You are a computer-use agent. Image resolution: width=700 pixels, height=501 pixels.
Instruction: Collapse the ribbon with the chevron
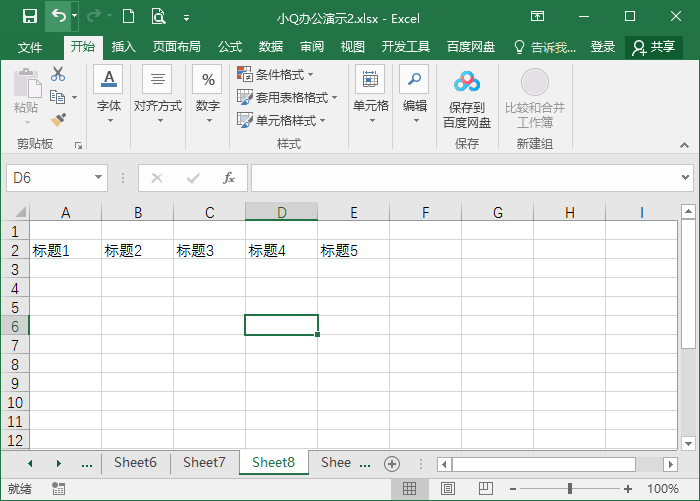point(684,145)
